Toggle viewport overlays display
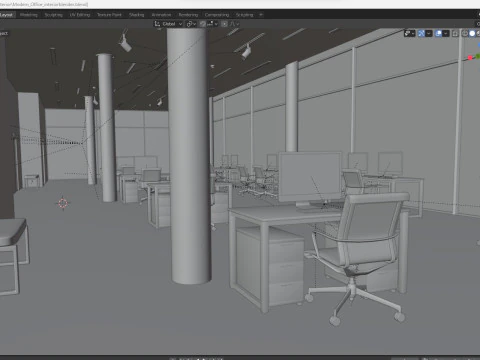 coord(438,33)
